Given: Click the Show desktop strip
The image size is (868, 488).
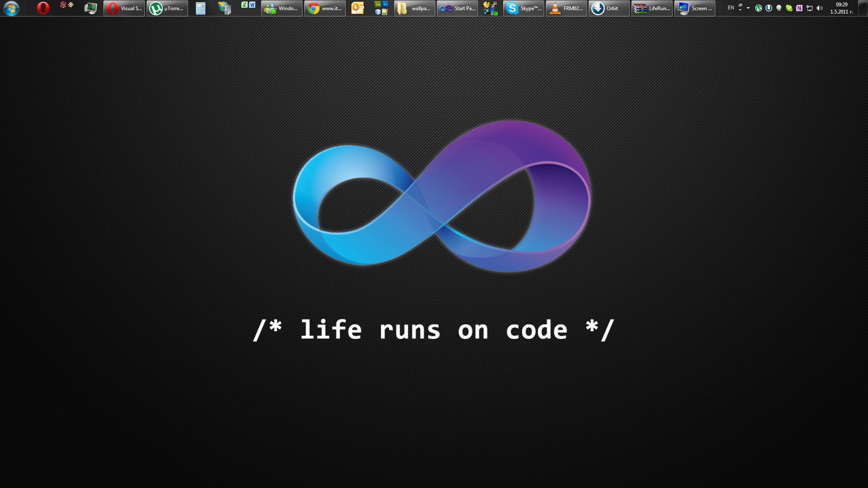Looking at the screenshot, I should tap(863, 8).
